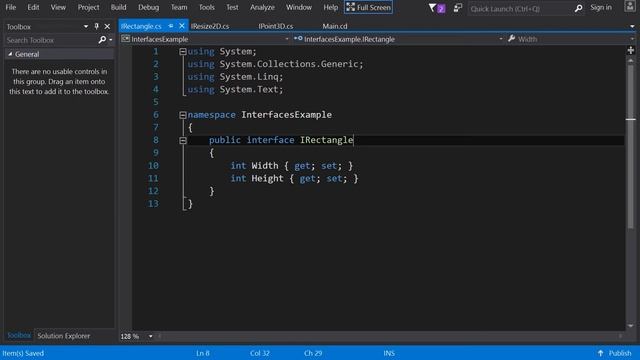Focus the Quick Launch search box

coord(520,8)
